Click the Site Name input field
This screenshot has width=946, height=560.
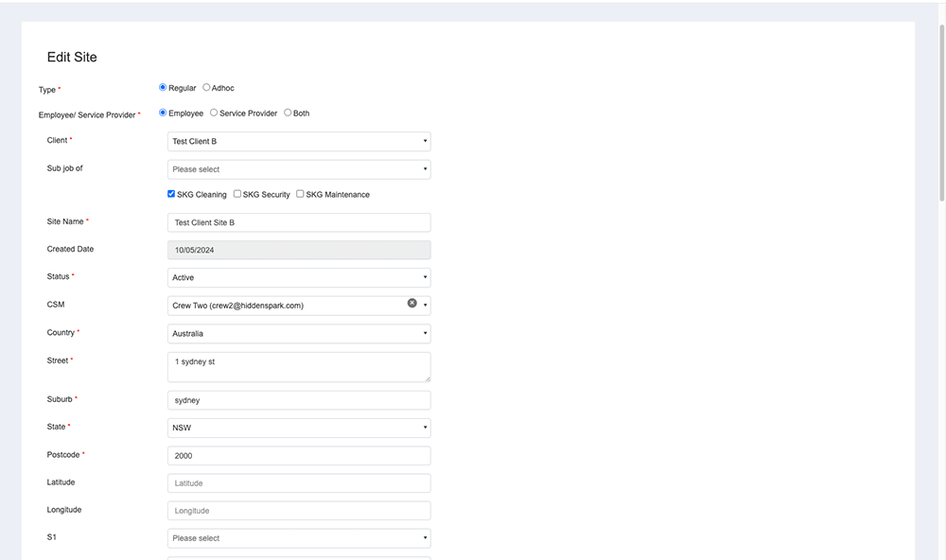click(299, 222)
